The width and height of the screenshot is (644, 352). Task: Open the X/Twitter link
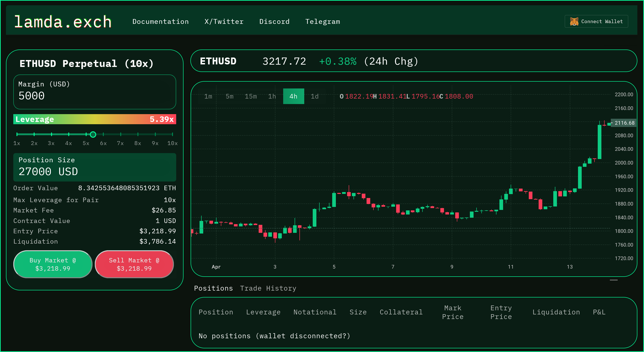(224, 22)
